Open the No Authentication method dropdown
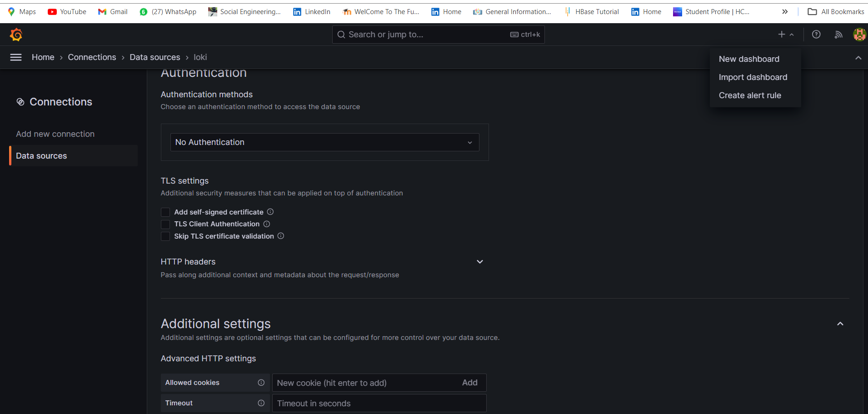 (x=324, y=142)
